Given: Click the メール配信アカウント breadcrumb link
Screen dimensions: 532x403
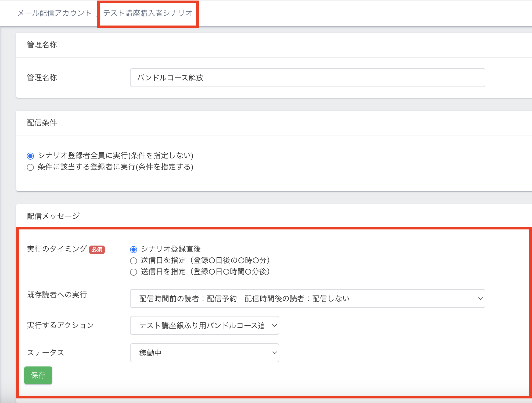Looking at the screenshot, I should [x=54, y=13].
